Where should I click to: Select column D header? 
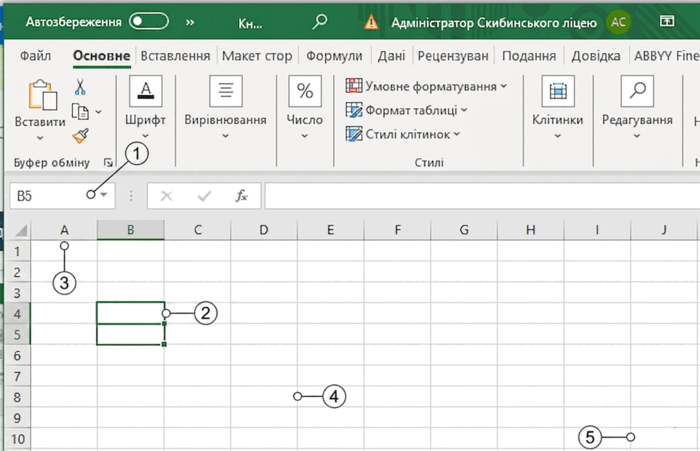click(x=264, y=230)
